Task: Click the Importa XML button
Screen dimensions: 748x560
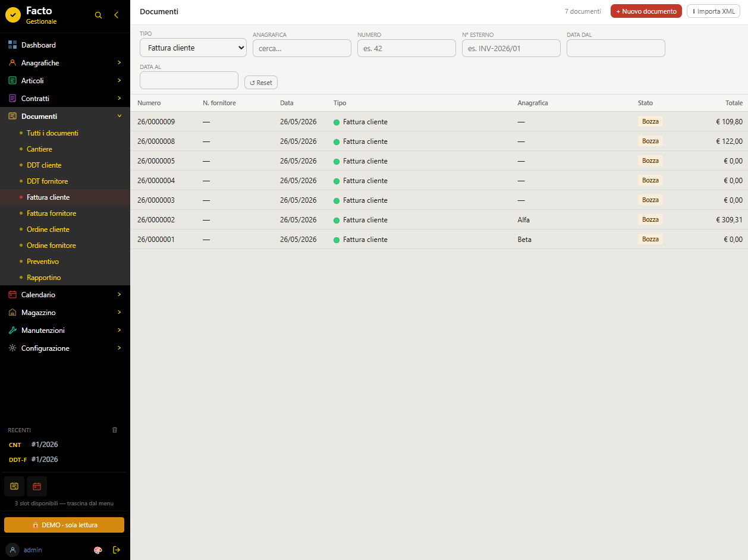Action: pyautogui.click(x=714, y=11)
